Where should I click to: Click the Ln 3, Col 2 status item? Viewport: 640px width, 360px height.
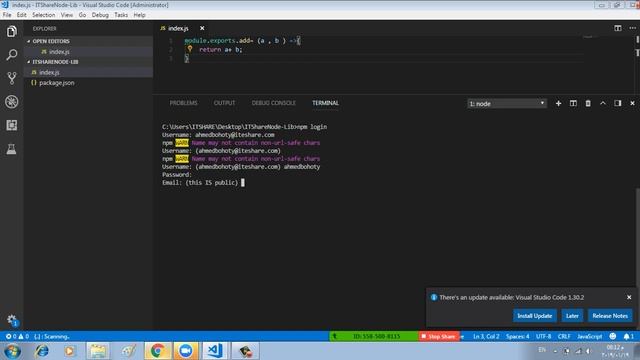pos(486,336)
